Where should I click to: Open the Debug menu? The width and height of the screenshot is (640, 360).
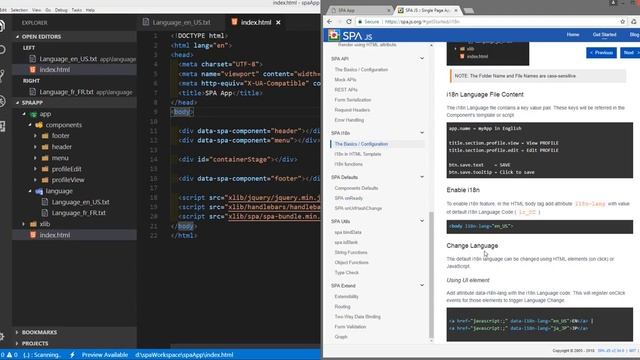pos(61,10)
